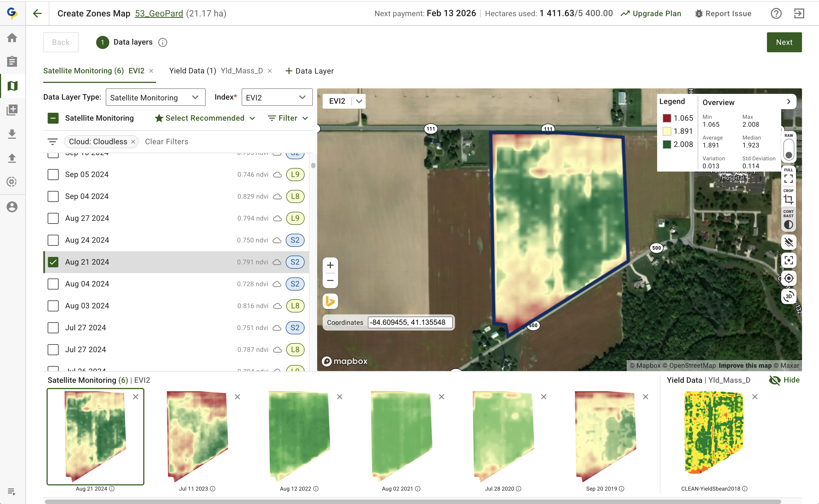Expand the Select Recommended menu
819x504 pixels.
pos(205,118)
